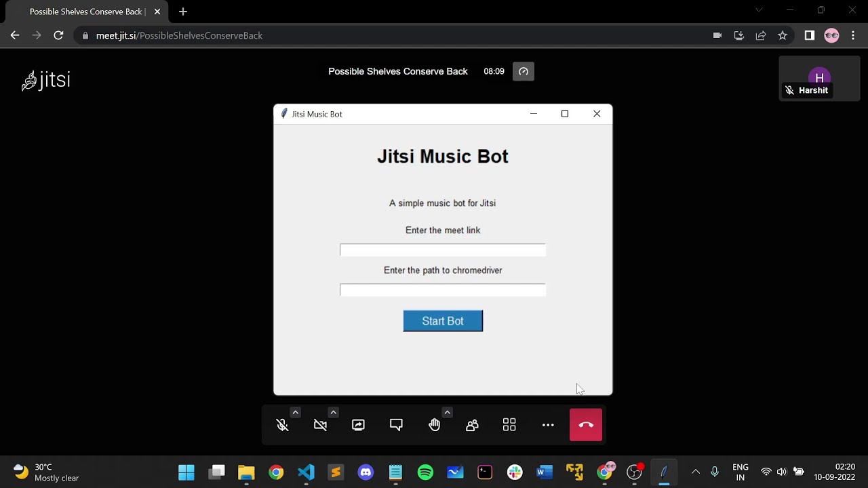Open Chrome side panel
The height and width of the screenshot is (488, 868).
pyautogui.click(x=809, y=35)
